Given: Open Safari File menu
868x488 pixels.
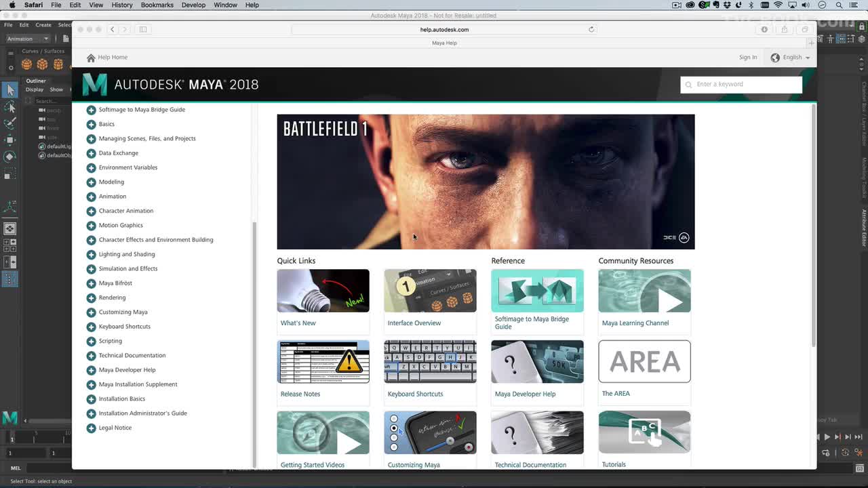Looking at the screenshot, I should point(56,5).
